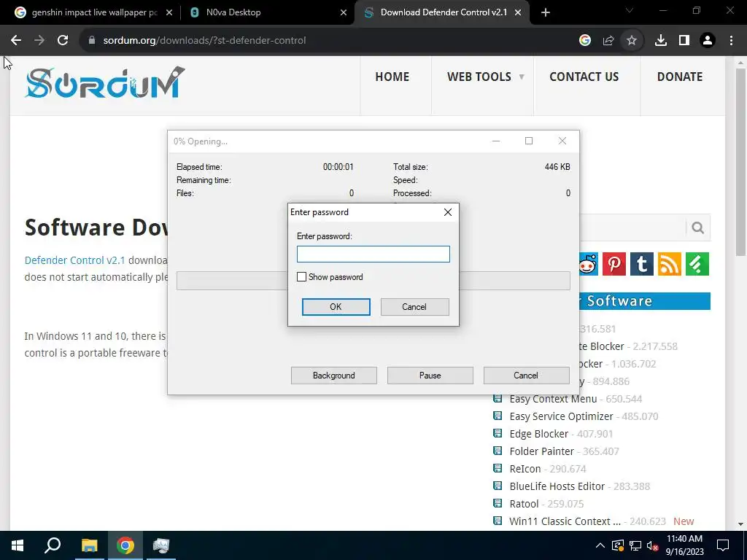Close the 0% Opening window
The height and width of the screenshot is (560, 747).
pyautogui.click(x=562, y=141)
